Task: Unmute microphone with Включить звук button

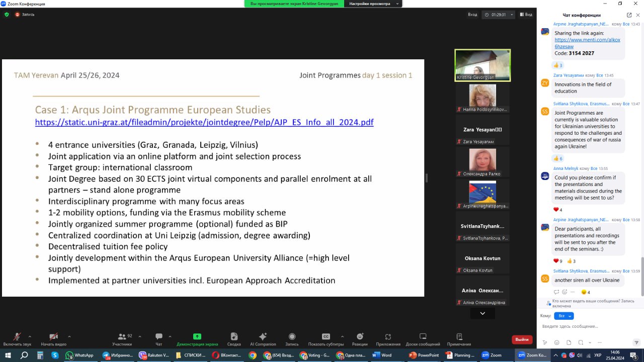Action: [x=17, y=337]
